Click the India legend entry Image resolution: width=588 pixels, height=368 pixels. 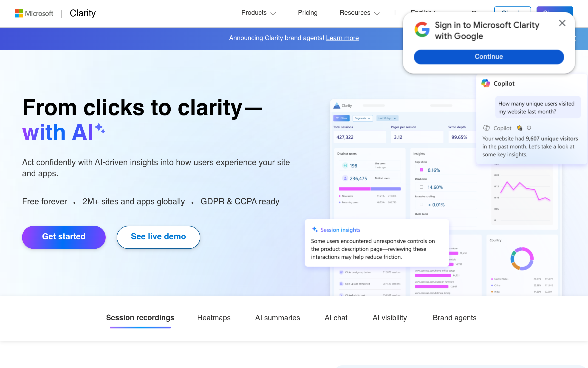pos(522,292)
